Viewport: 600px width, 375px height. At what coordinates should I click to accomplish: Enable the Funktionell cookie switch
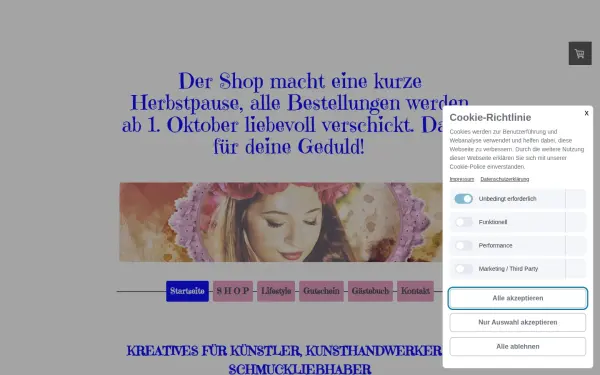(463, 222)
